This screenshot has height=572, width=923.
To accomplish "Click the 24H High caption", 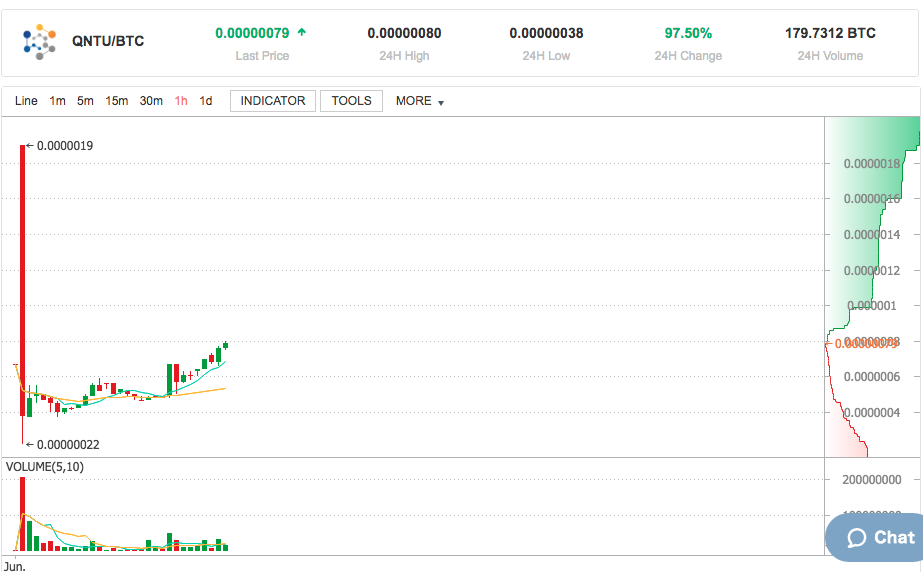I will coord(404,56).
